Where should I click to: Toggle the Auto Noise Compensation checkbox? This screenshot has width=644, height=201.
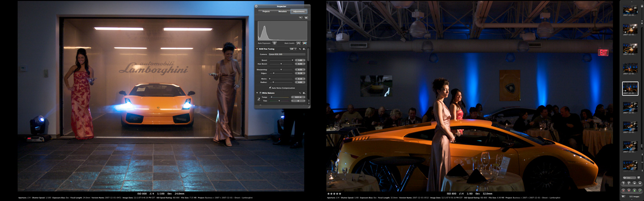[270, 88]
